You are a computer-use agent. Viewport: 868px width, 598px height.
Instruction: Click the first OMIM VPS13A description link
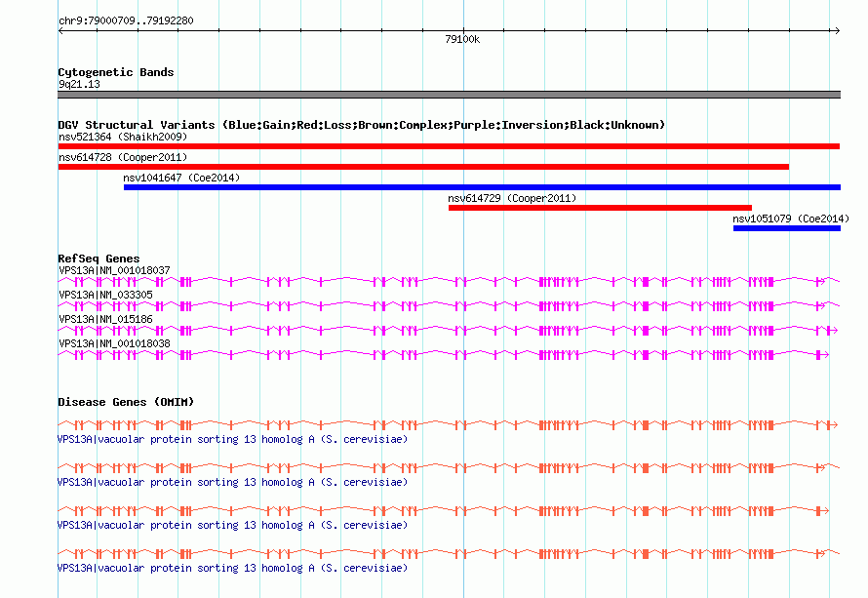[x=232, y=440]
